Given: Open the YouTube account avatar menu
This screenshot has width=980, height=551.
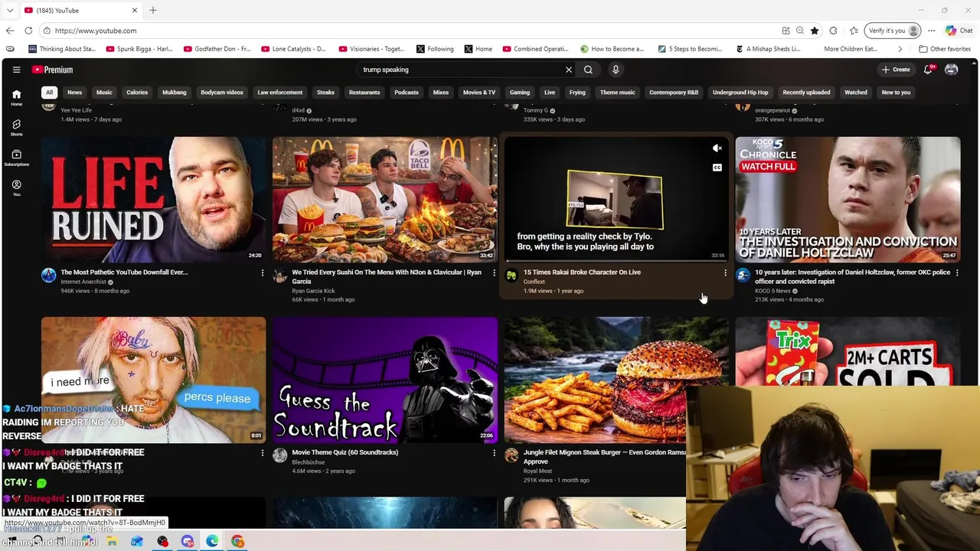Looking at the screenshot, I should point(951,70).
